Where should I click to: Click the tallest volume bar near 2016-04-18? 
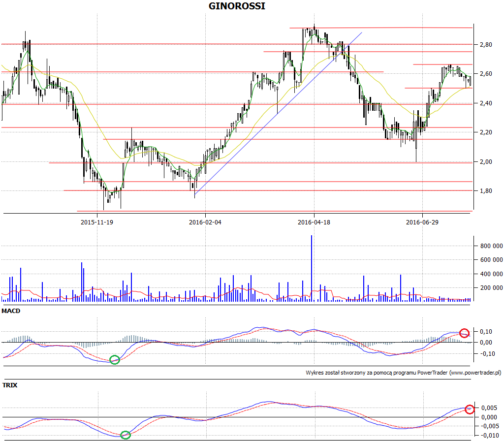312,268
